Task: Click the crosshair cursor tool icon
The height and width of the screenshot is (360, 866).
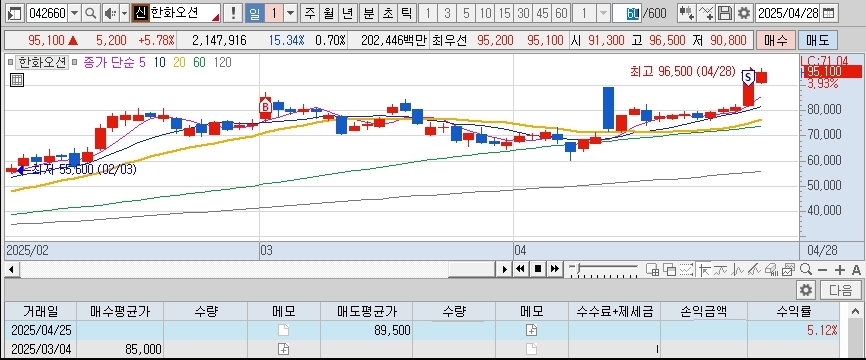Action: pyautogui.click(x=705, y=269)
